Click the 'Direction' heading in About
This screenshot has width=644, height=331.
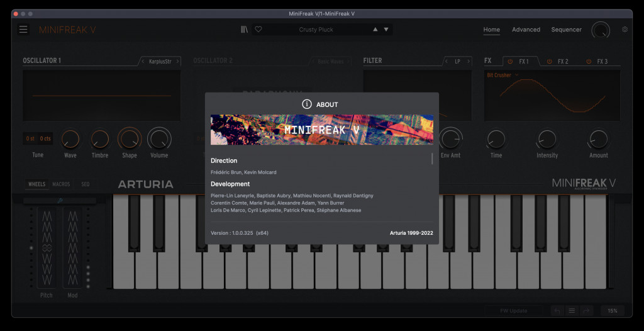(224, 160)
